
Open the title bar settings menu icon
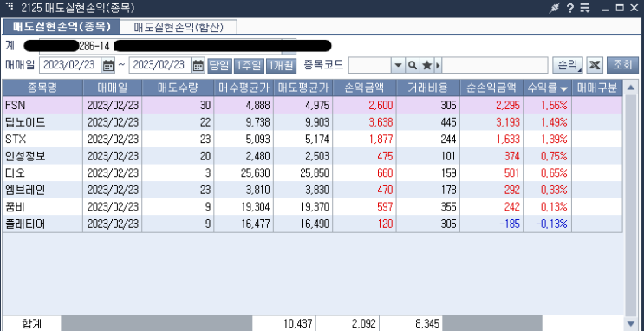(585, 8)
